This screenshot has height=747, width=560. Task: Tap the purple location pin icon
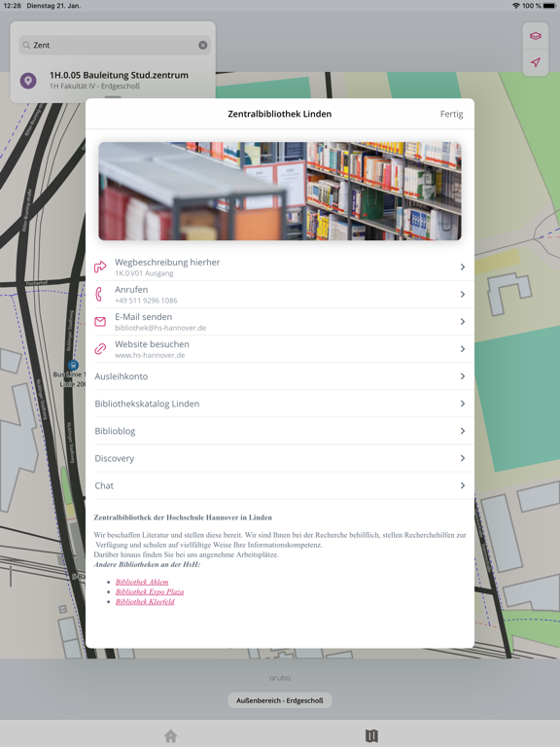28,80
